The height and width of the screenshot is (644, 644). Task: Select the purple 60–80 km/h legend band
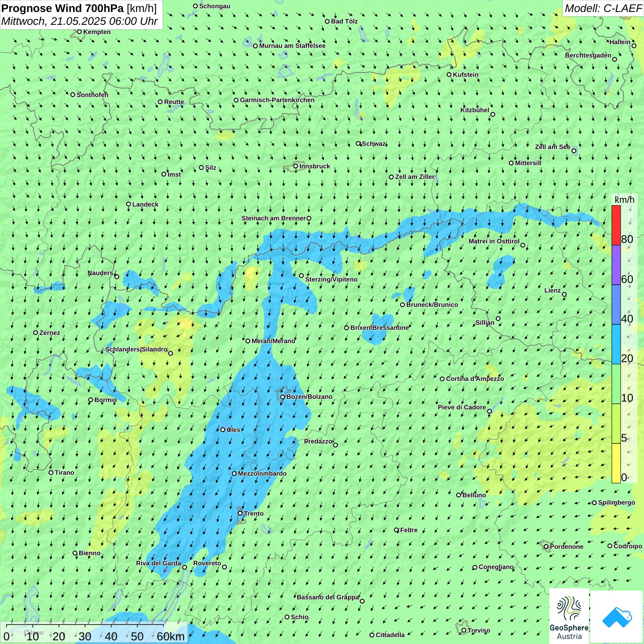(x=616, y=265)
